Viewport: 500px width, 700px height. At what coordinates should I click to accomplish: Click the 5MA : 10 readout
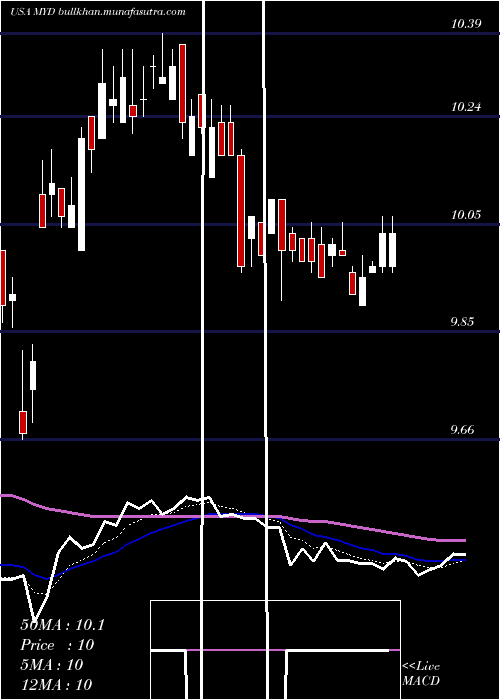(52, 665)
